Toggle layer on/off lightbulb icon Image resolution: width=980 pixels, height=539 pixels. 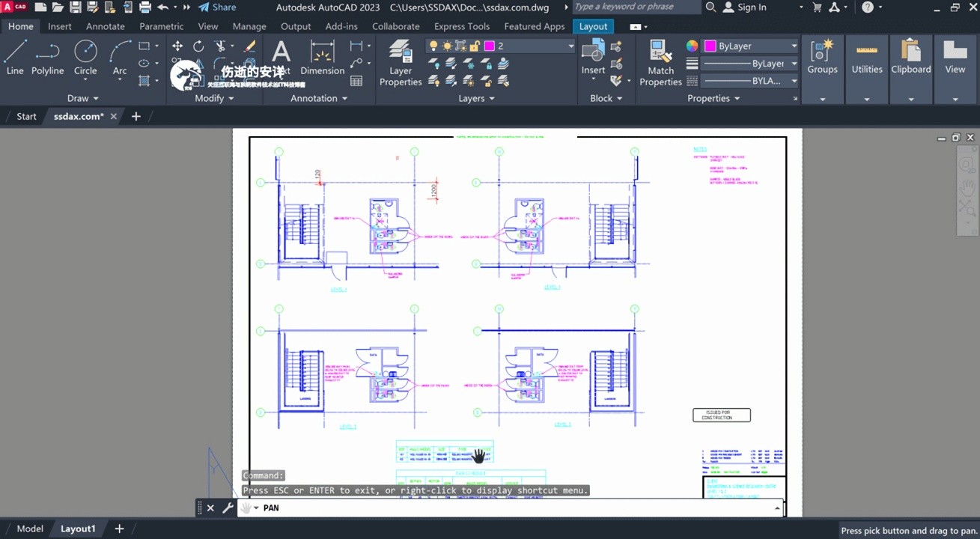pyautogui.click(x=433, y=46)
